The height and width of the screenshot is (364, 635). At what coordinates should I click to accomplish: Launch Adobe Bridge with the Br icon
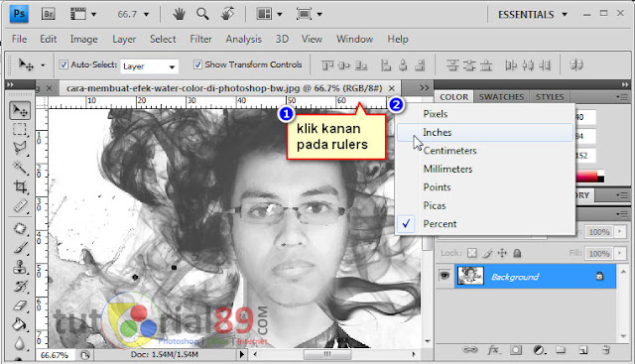pos(49,14)
